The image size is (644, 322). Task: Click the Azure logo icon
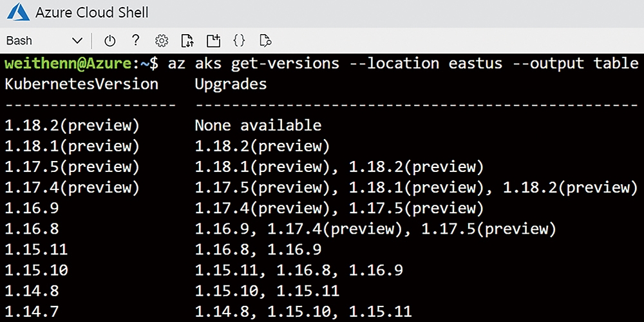pos(18,13)
